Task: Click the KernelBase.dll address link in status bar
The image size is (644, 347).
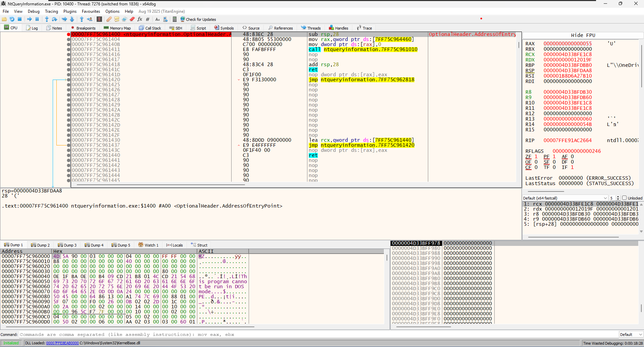Action: tap(62, 343)
